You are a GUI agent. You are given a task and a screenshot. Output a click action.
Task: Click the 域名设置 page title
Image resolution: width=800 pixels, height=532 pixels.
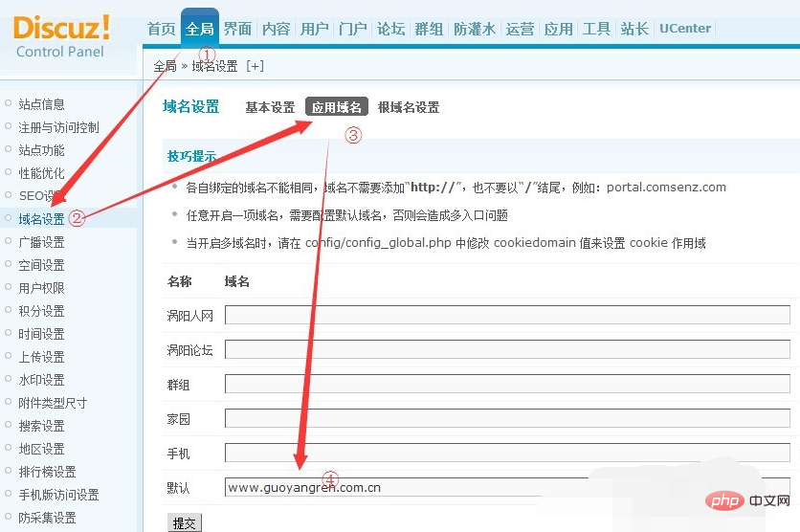coord(190,106)
